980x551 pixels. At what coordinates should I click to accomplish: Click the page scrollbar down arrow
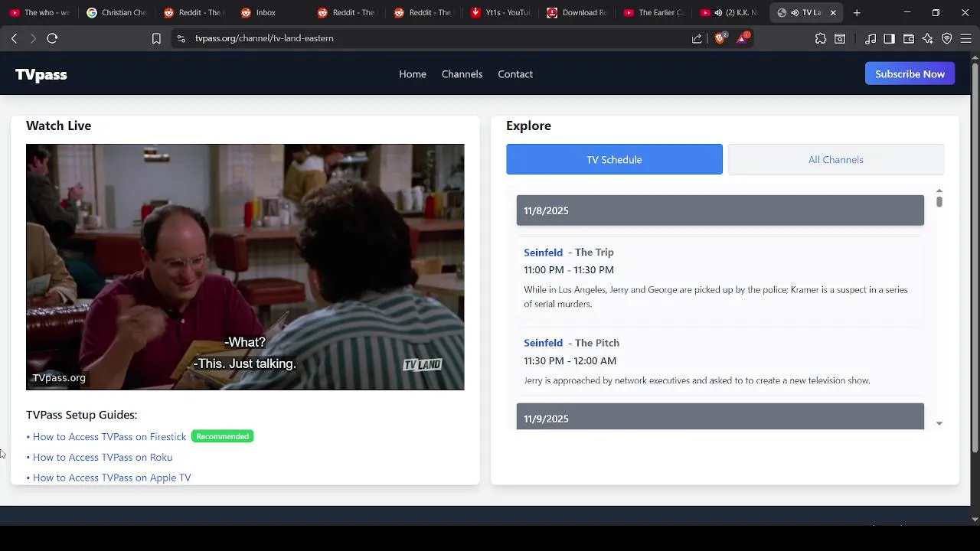pos(975,519)
